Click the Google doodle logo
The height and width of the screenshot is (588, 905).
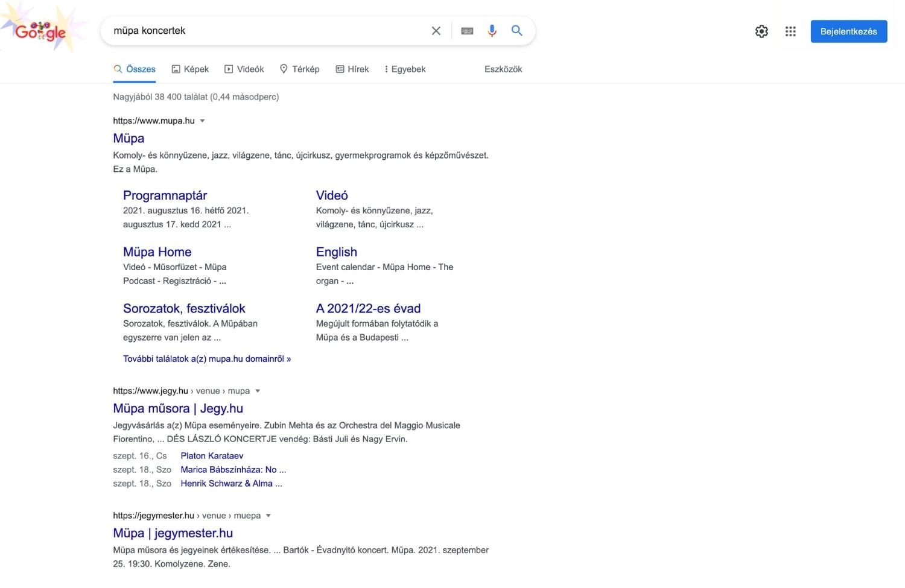coord(40,29)
